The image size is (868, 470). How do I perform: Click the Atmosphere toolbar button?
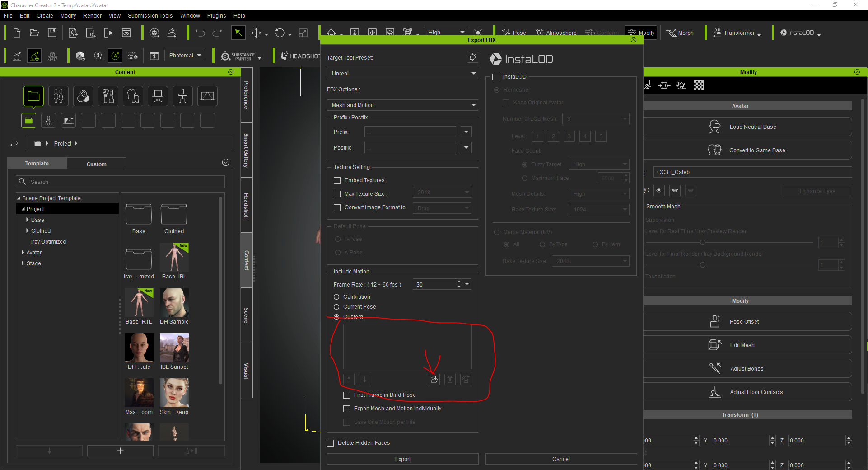[x=556, y=33]
